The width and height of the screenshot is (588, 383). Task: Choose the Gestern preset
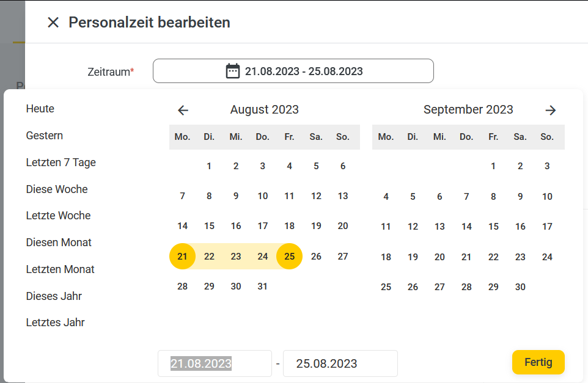click(44, 136)
